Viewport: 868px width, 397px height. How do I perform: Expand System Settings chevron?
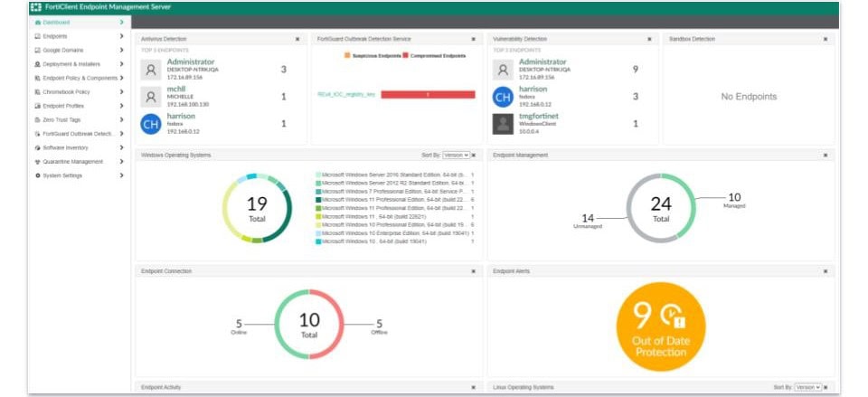pyautogui.click(x=121, y=175)
